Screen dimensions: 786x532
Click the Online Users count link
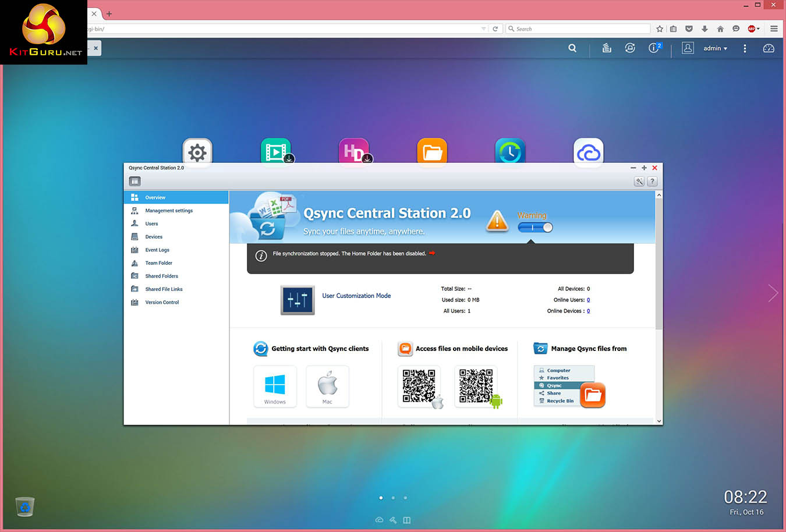[588, 300]
